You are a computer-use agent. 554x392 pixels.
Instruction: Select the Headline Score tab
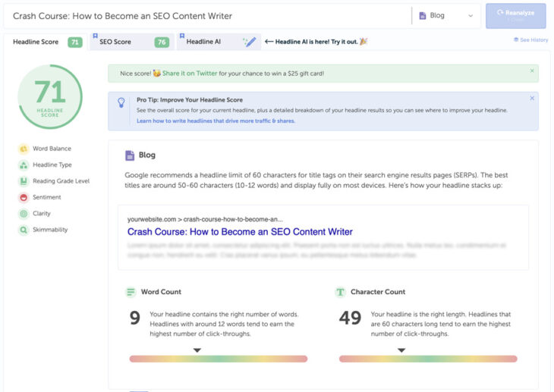[x=44, y=42]
